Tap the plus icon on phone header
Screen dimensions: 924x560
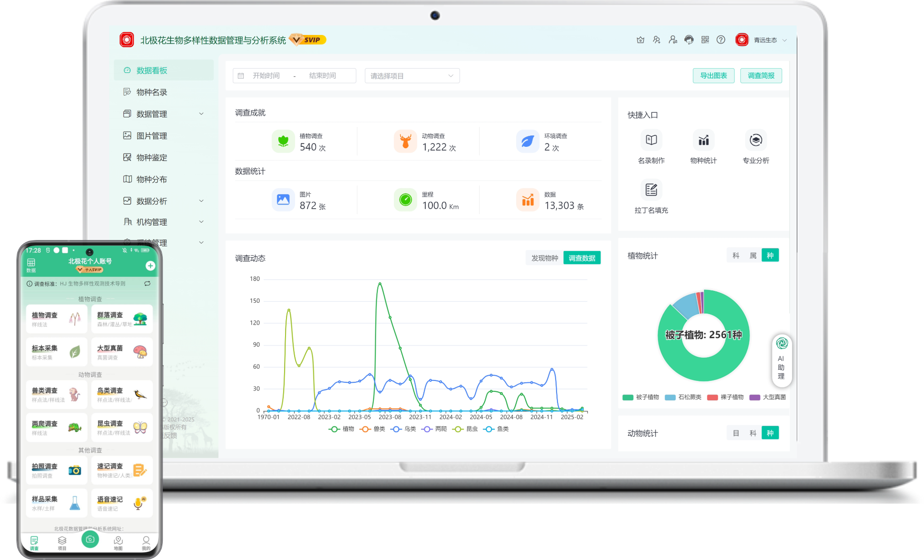[151, 266]
